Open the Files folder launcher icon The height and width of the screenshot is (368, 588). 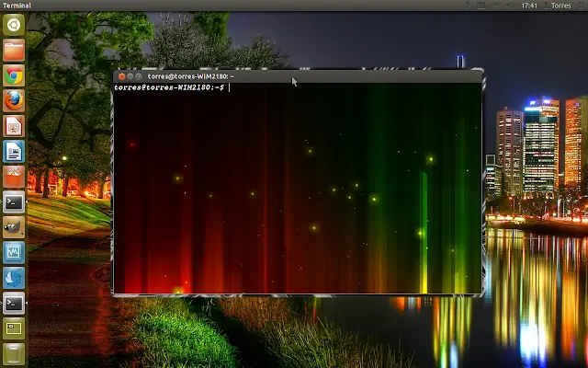coord(14,50)
